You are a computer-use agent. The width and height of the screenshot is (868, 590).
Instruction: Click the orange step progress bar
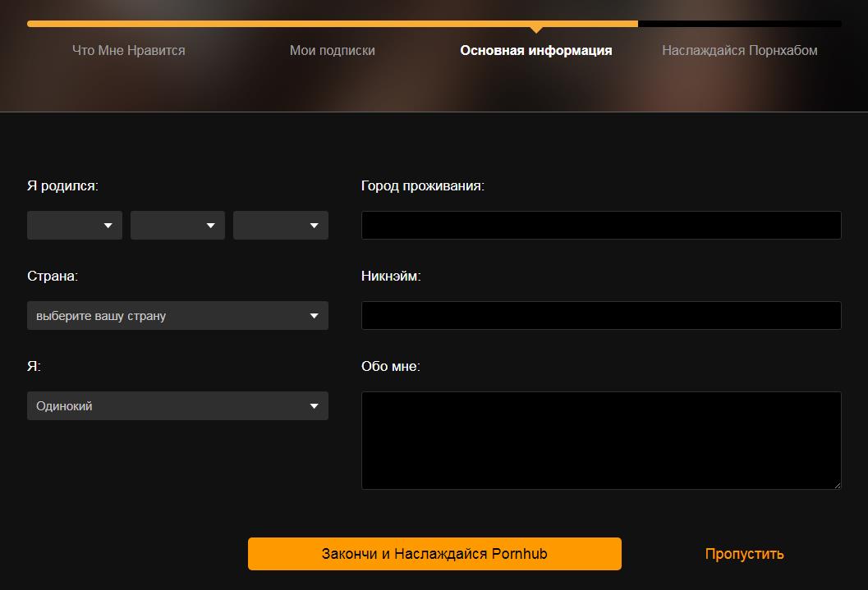tap(332, 24)
